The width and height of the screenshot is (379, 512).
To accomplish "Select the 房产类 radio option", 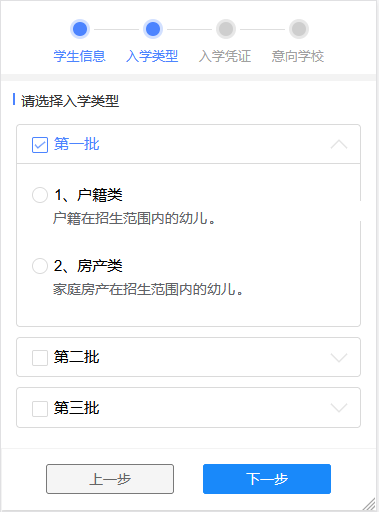I will (x=40, y=266).
